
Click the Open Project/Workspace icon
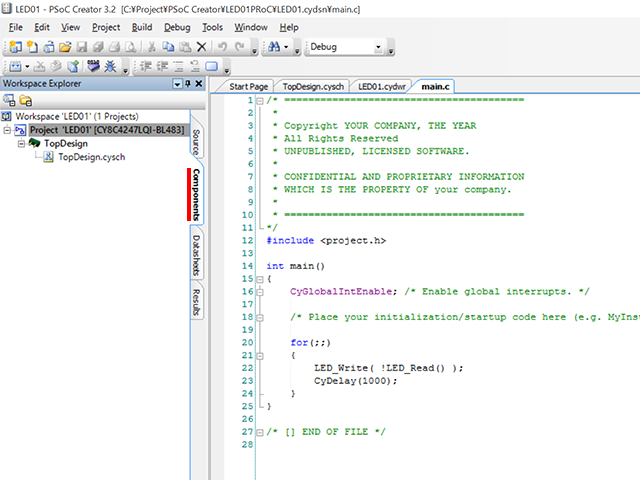coord(49,47)
